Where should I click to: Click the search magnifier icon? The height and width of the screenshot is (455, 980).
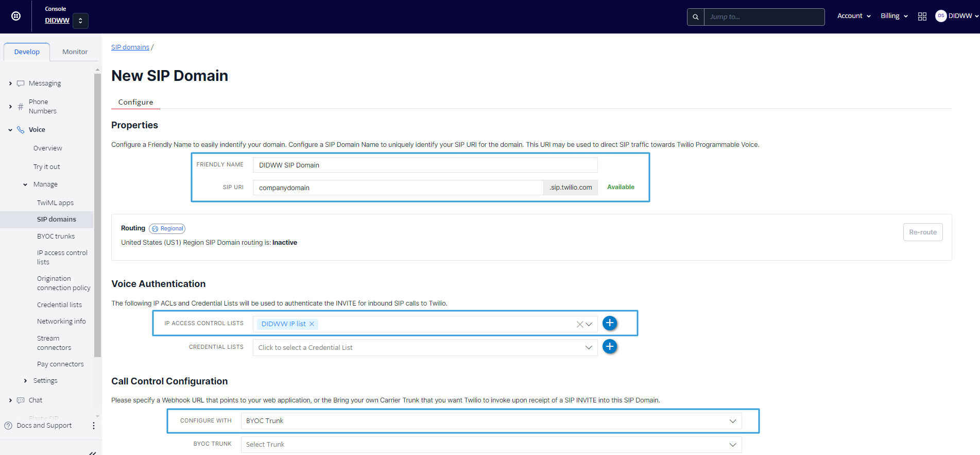coord(696,17)
